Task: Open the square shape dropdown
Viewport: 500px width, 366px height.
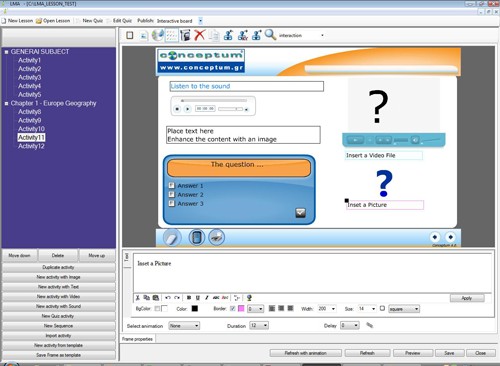Action: click(404, 309)
